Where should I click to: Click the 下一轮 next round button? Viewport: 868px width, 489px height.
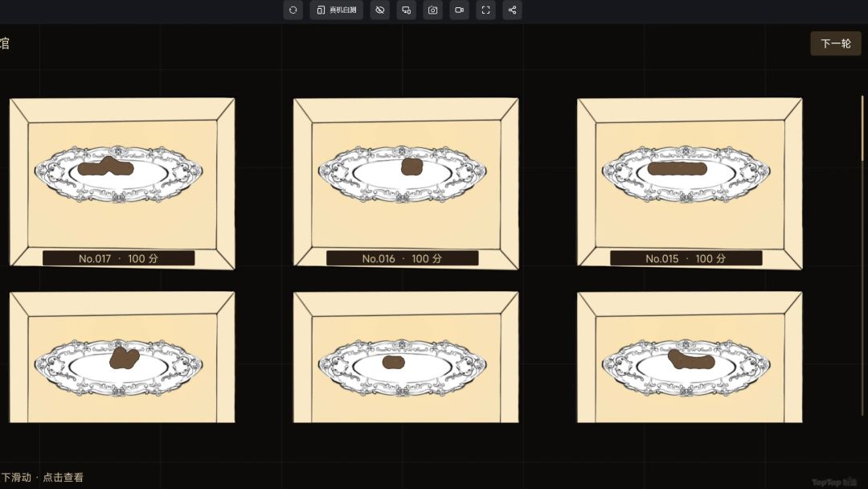(835, 43)
